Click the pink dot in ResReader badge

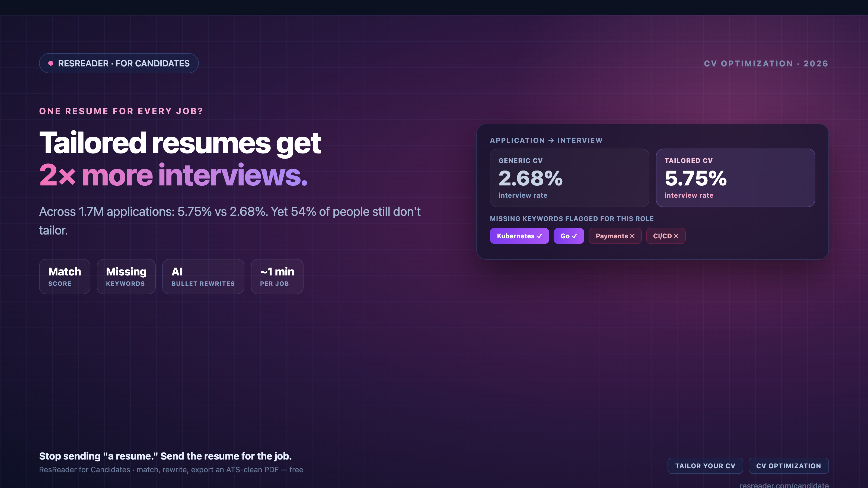50,63
